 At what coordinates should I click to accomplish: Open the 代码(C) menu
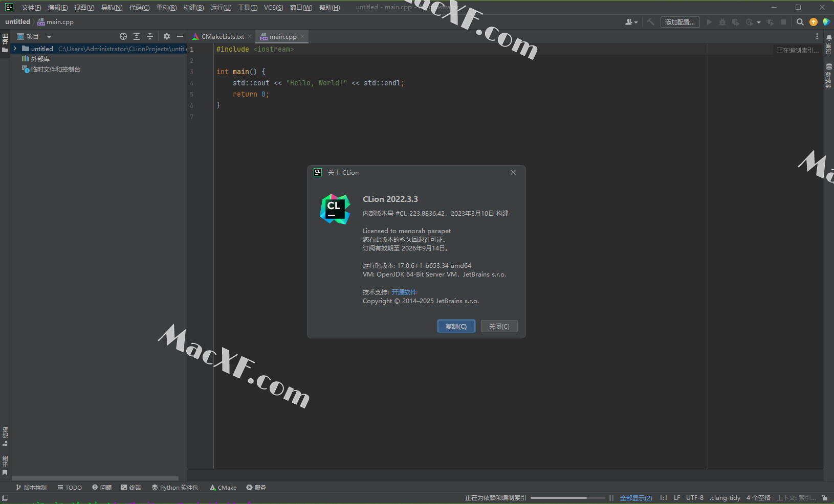coord(139,7)
